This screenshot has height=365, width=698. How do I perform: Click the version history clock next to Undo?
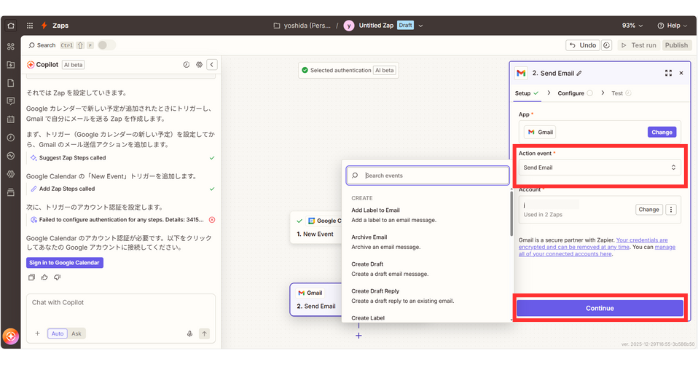point(606,45)
